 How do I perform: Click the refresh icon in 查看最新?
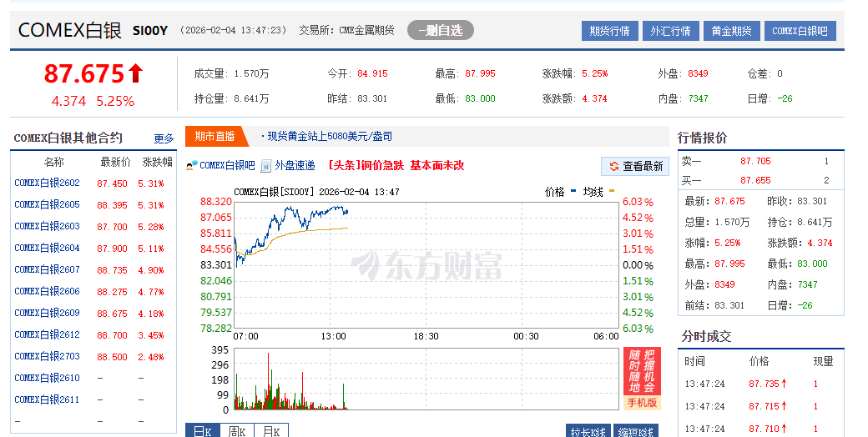coord(614,167)
